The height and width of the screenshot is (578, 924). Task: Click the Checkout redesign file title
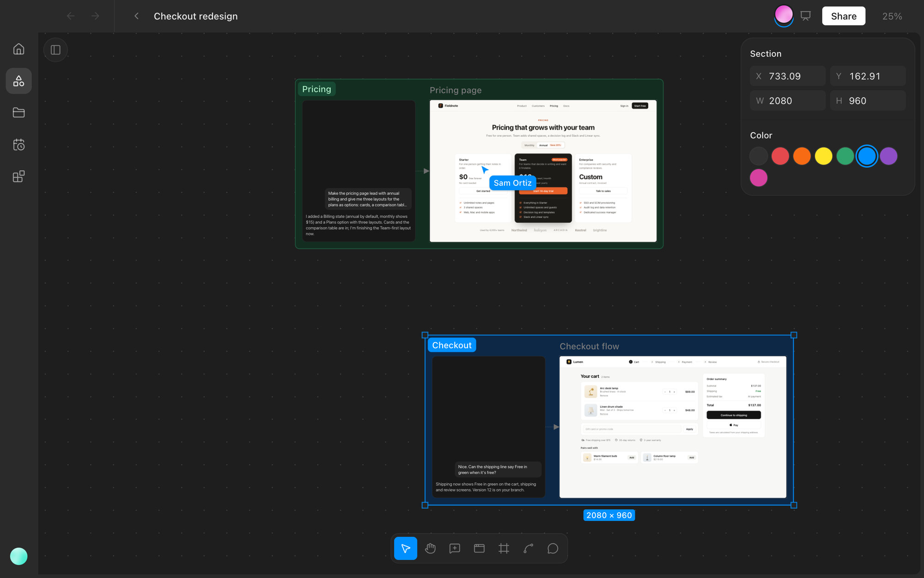coord(196,16)
